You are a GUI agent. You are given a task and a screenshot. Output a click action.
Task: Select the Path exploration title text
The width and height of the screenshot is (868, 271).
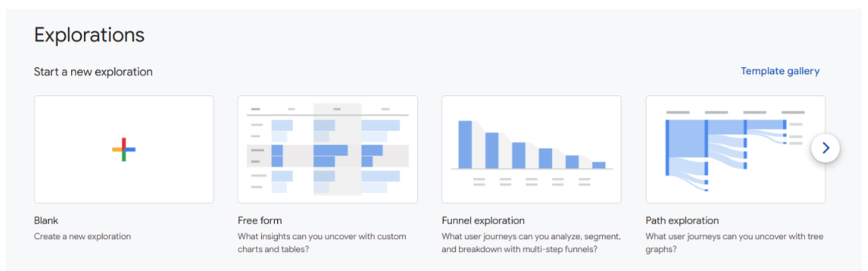(x=682, y=220)
